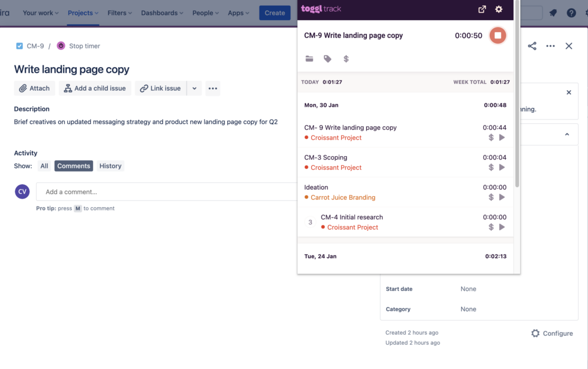
Task: Resume the CM-3 Scoping time entry
Action: click(x=502, y=168)
